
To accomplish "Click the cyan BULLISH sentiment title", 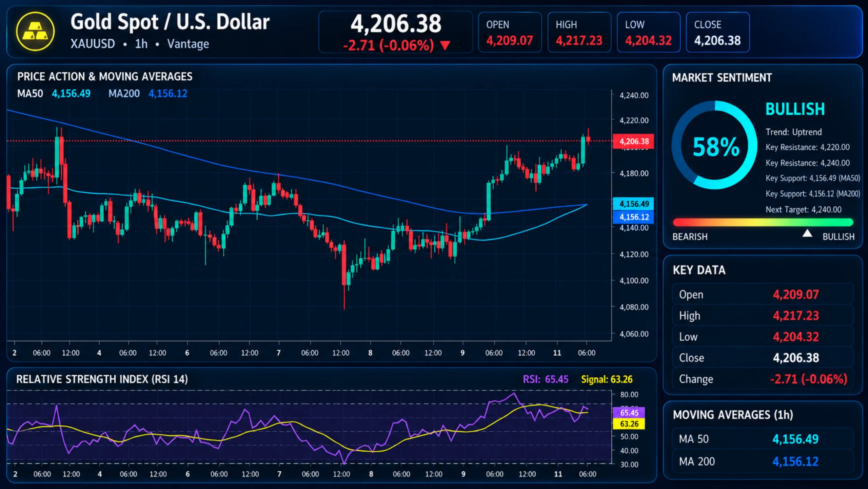I will tap(795, 109).
